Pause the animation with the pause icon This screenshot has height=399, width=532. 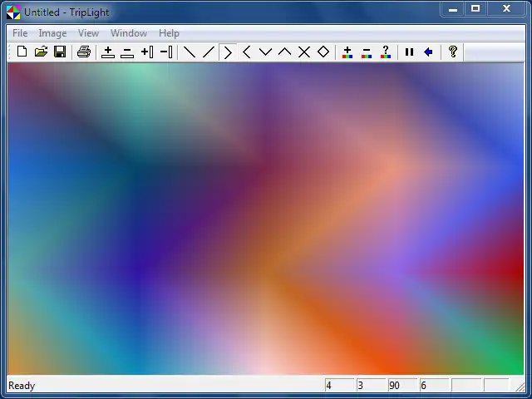(409, 52)
